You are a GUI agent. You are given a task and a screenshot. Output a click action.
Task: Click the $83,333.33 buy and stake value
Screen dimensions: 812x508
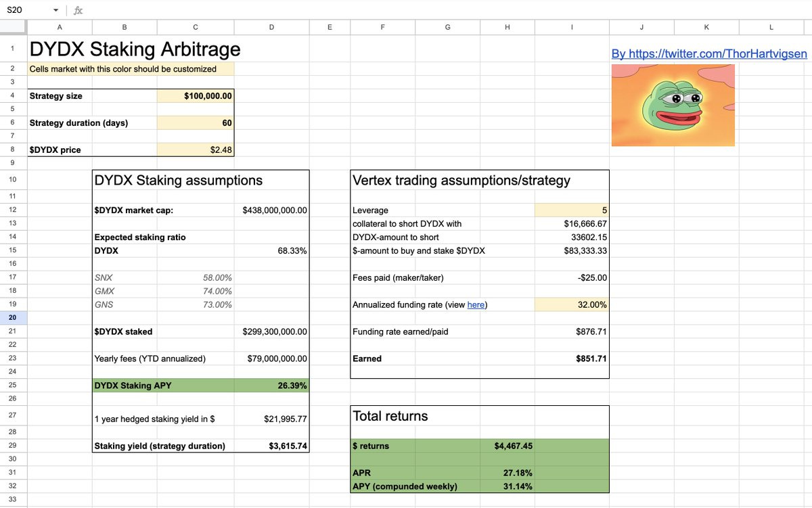[585, 251]
